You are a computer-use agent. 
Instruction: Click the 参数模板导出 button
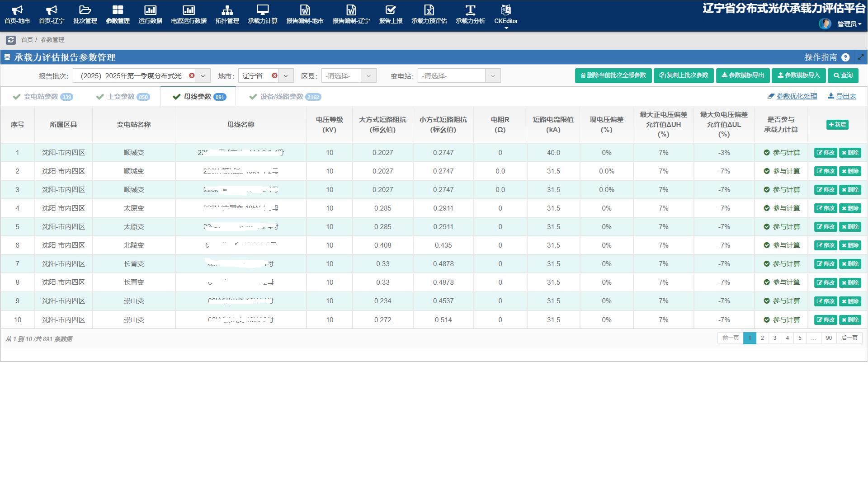(743, 75)
